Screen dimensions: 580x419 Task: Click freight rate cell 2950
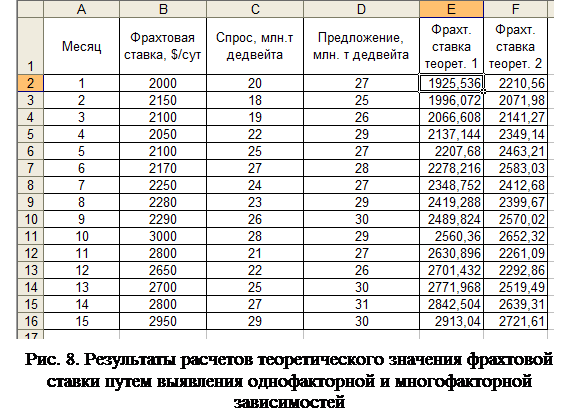(x=163, y=321)
